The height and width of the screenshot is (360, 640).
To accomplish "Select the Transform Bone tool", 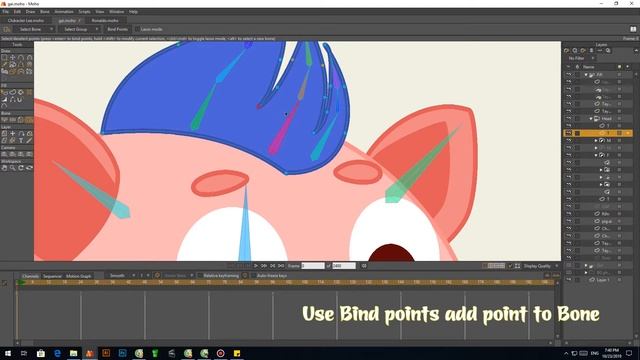I will pos(13,120).
